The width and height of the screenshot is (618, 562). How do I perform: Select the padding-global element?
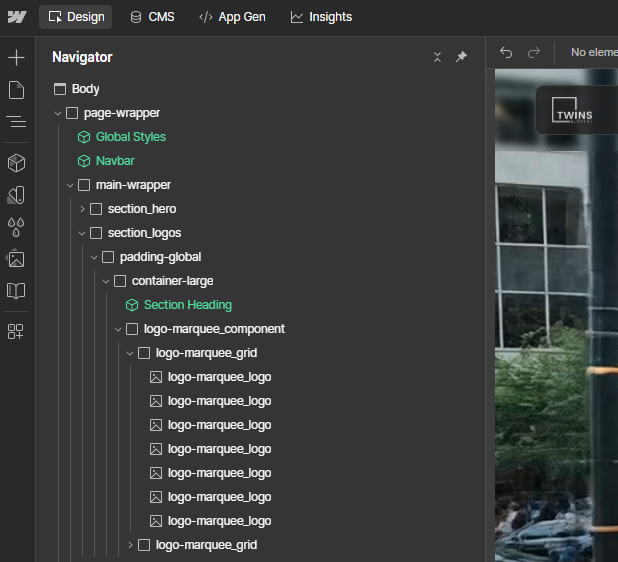click(x=160, y=257)
